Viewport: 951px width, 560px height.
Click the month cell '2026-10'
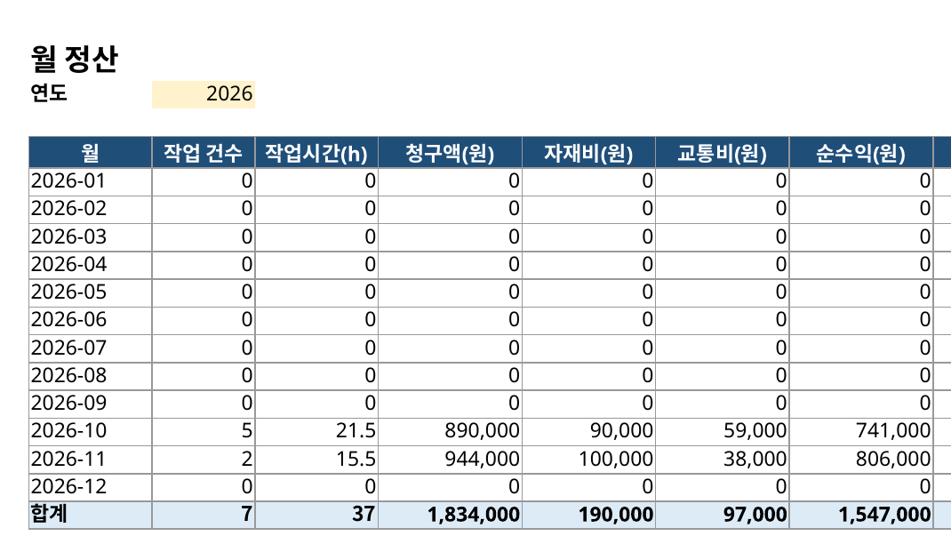pos(91,431)
